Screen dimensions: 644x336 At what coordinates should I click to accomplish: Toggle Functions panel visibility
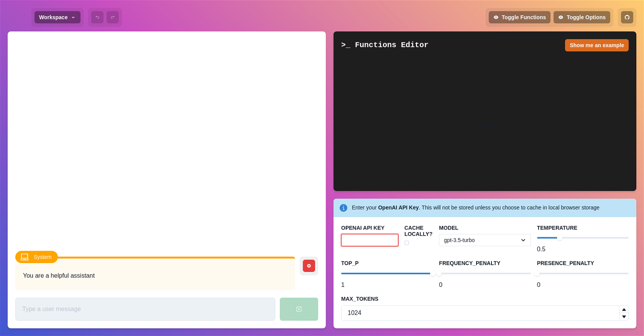[x=519, y=17]
